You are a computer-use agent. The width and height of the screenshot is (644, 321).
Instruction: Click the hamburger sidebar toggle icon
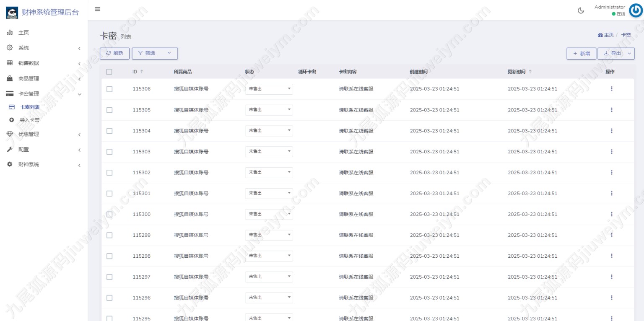click(x=97, y=9)
